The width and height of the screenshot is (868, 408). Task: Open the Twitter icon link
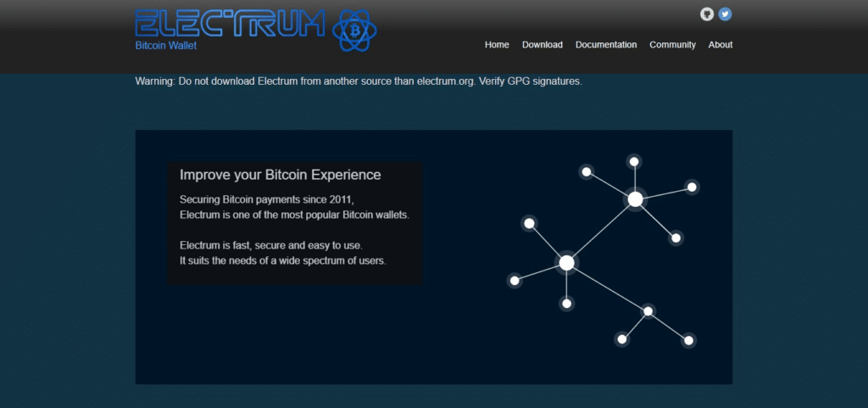pyautogui.click(x=725, y=14)
